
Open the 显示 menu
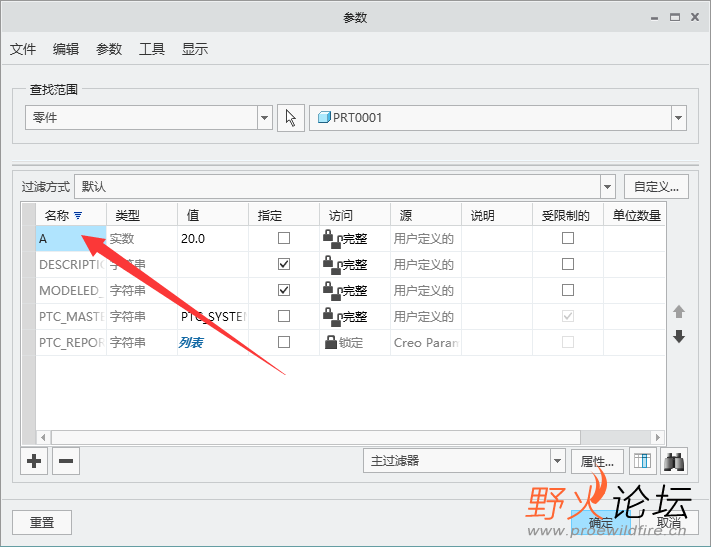click(195, 49)
